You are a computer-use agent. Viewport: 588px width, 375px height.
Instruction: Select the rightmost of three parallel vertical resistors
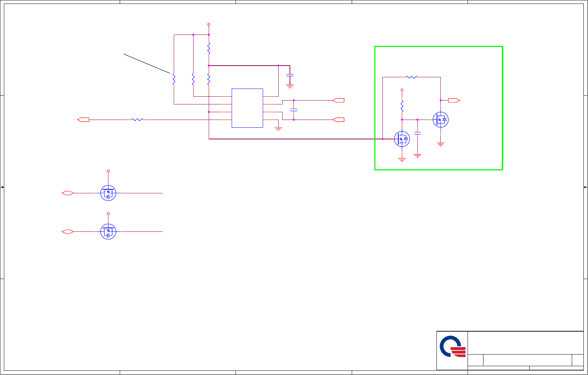(x=209, y=79)
